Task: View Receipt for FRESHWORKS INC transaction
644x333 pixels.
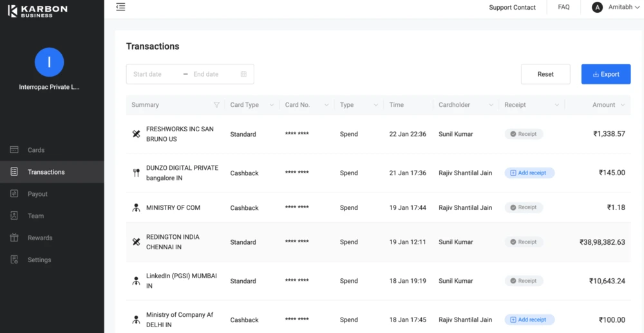Action: click(524, 134)
